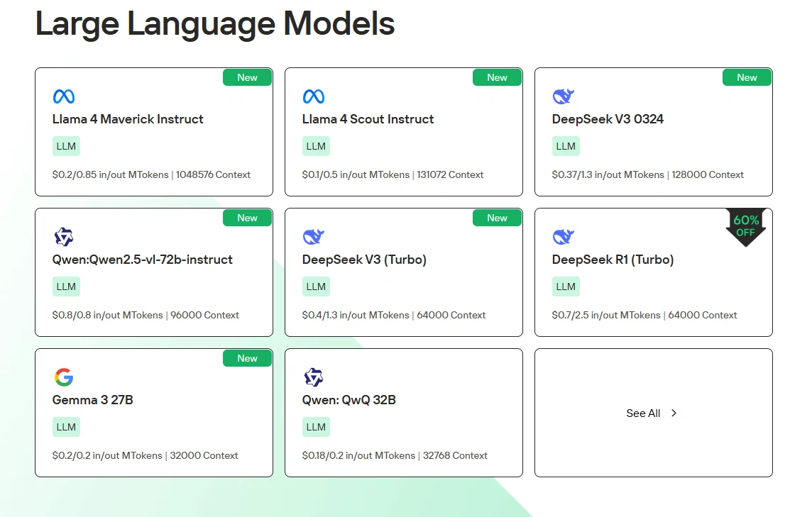Open the DeepSeek V3 0324 title

point(608,119)
